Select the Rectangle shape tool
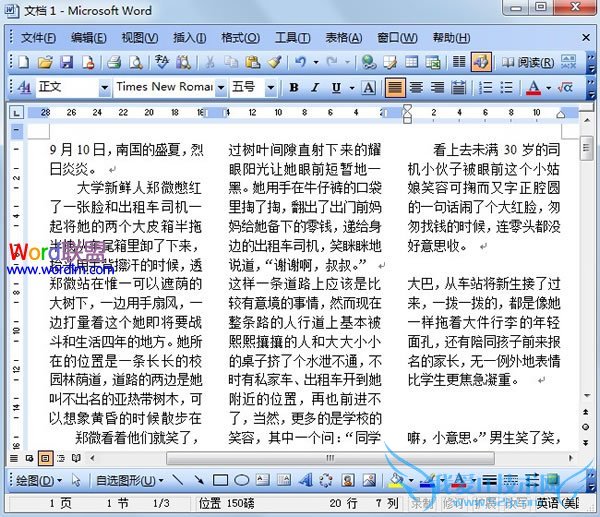 [220, 480]
